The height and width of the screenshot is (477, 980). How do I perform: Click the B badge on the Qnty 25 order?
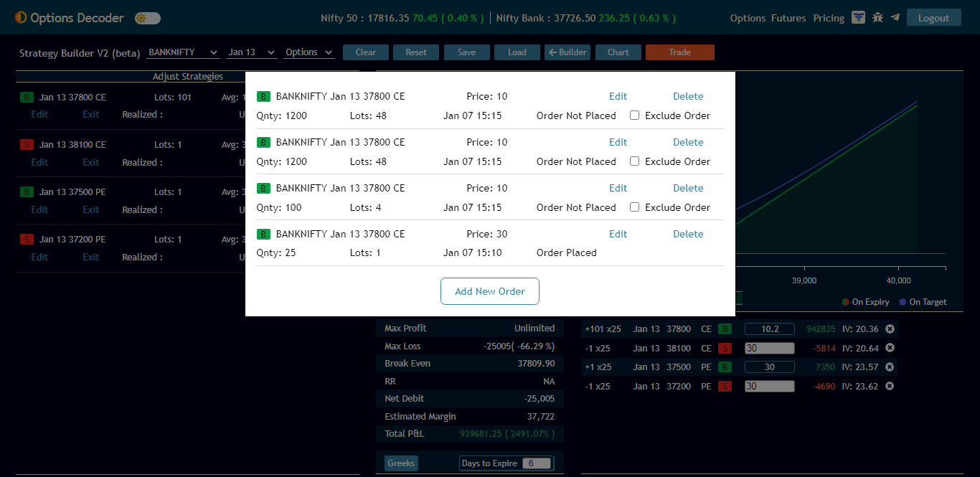coord(263,234)
